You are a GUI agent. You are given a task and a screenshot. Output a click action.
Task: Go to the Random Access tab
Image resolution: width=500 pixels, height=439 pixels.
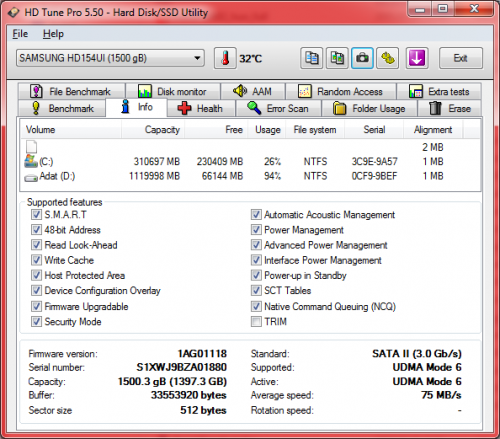341,91
